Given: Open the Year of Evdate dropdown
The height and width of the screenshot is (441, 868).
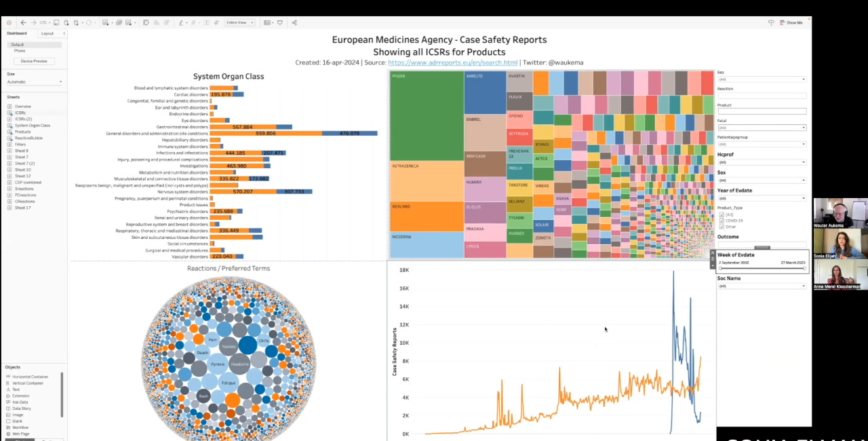Looking at the screenshot, I should (x=762, y=198).
